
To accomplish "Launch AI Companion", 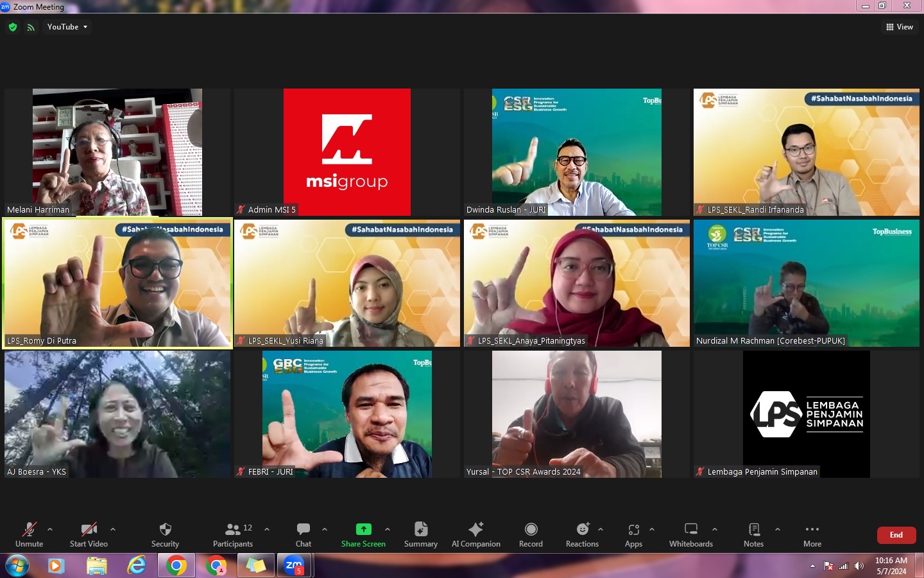I will tap(475, 534).
